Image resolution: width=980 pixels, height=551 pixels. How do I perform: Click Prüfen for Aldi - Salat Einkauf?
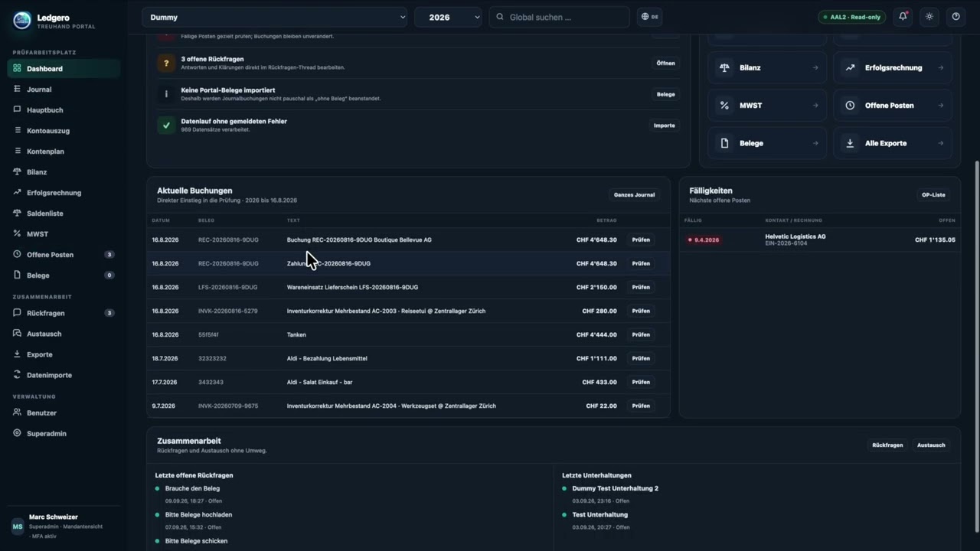click(641, 382)
